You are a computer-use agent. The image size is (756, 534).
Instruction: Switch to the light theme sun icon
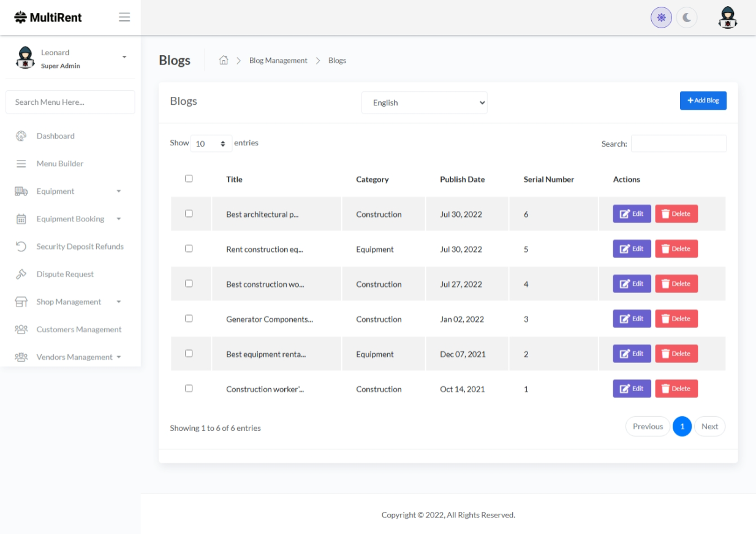(661, 18)
